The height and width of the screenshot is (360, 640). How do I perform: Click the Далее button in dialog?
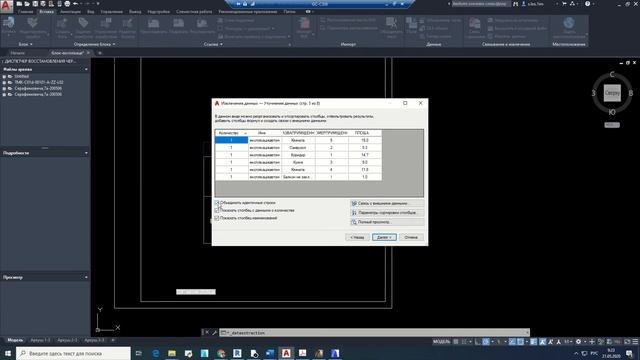point(384,237)
